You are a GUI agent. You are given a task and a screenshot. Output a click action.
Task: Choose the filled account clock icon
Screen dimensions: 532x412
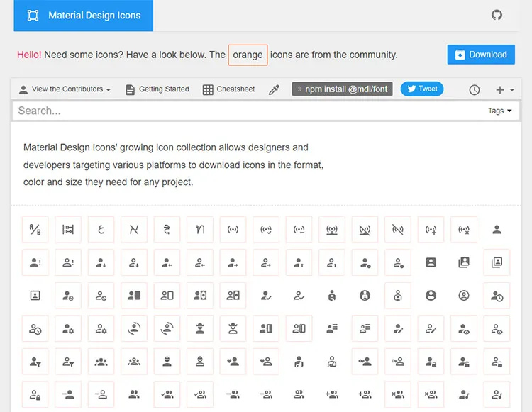click(x=497, y=296)
